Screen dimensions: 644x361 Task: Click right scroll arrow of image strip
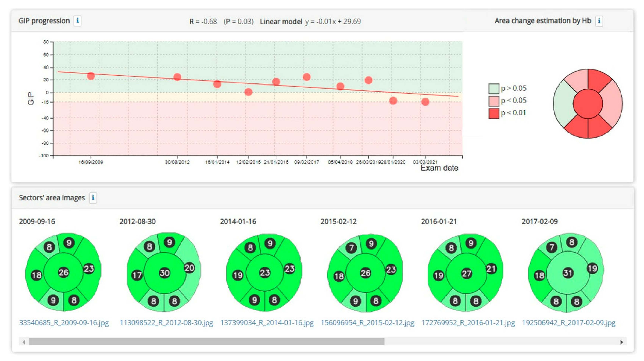(621, 342)
